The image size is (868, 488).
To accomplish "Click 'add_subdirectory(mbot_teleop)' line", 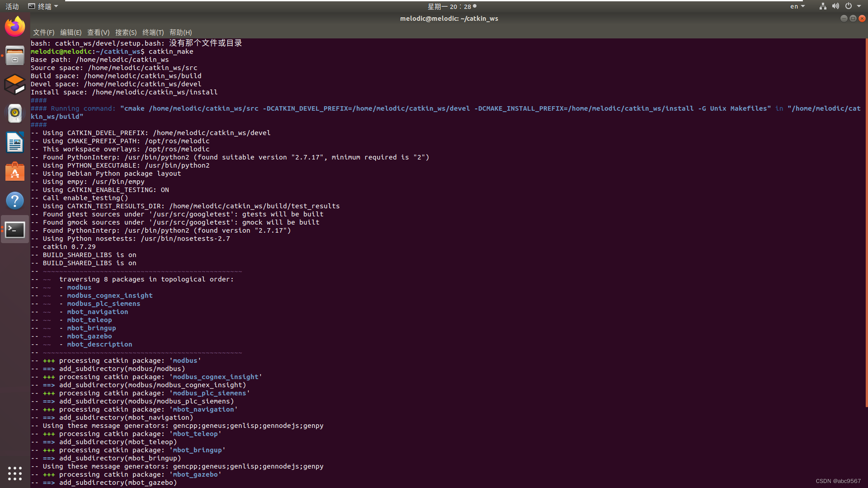I will 104,442.
